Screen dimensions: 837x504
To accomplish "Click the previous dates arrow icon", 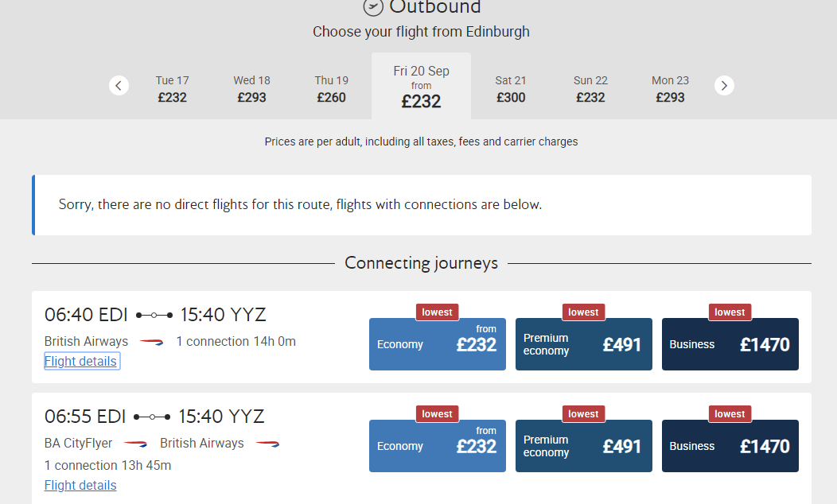I will click(x=119, y=85).
